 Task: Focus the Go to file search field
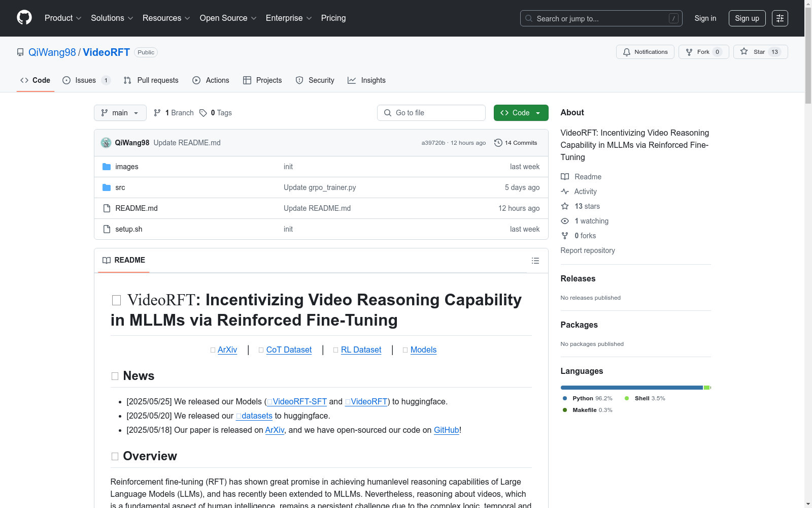coord(431,113)
